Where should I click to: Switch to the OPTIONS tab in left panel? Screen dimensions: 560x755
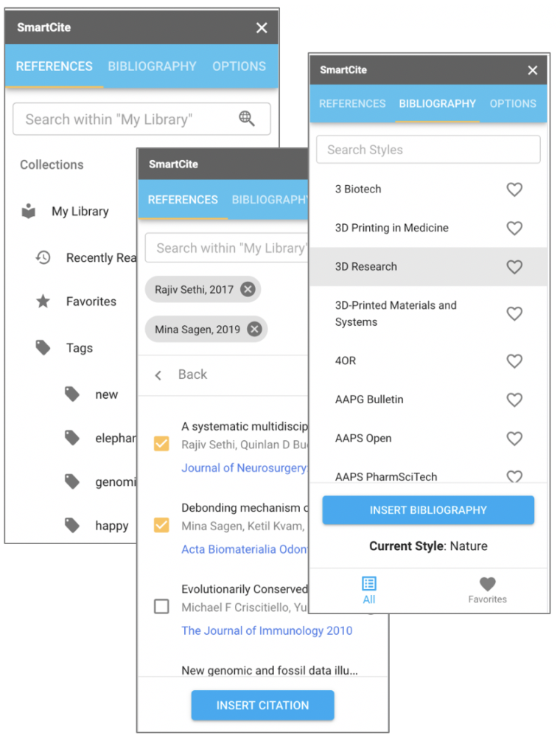coord(239,66)
